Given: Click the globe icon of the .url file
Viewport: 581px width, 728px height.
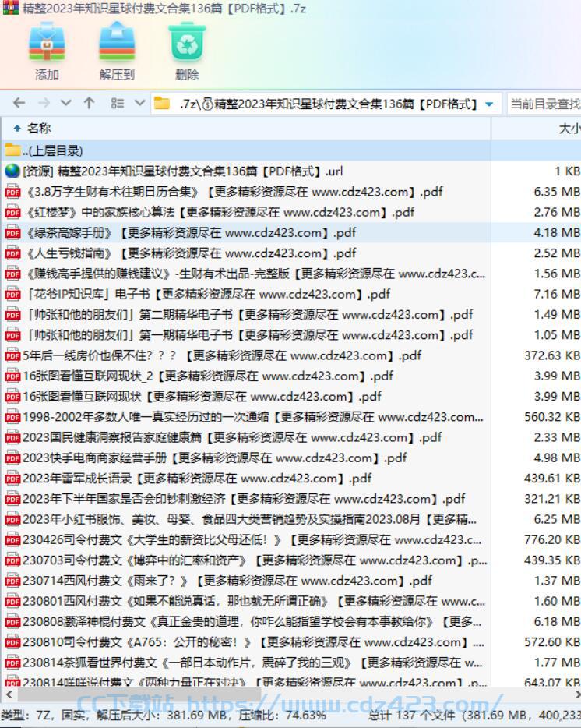Looking at the screenshot, I should pos(12,171).
